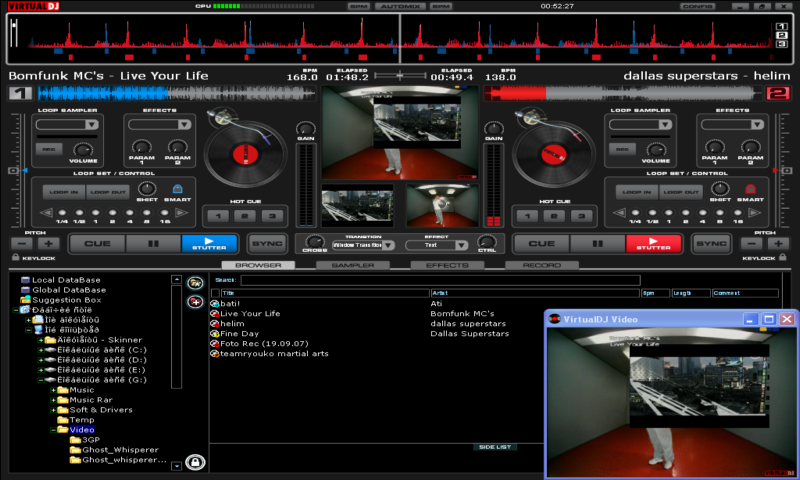
Task: Click the AUTOMIX button
Action: (400, 6)
